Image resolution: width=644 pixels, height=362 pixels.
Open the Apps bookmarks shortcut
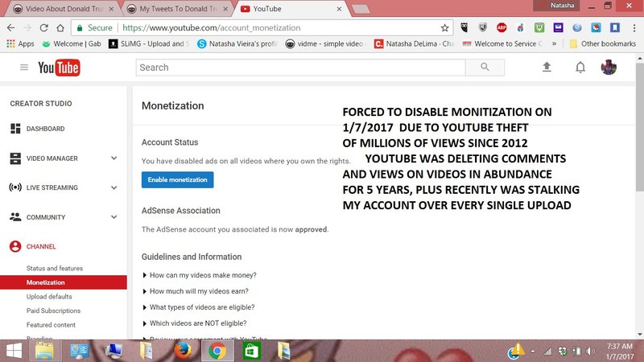[x=21, y=43]
